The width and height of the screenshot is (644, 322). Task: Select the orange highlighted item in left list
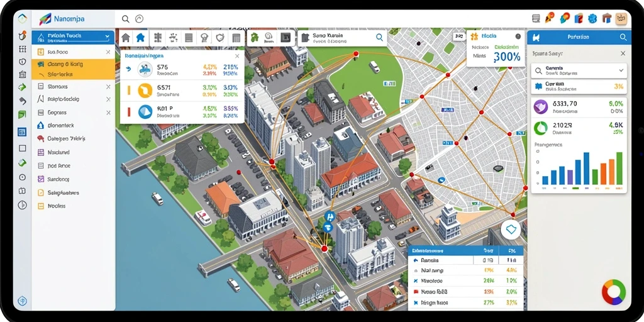pos(73,69)
